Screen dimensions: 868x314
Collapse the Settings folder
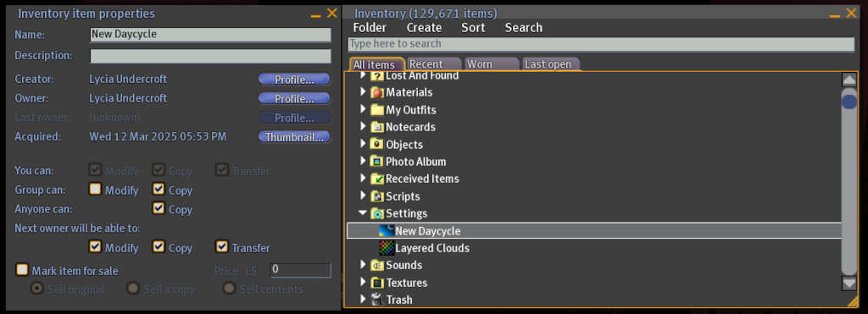363,212
